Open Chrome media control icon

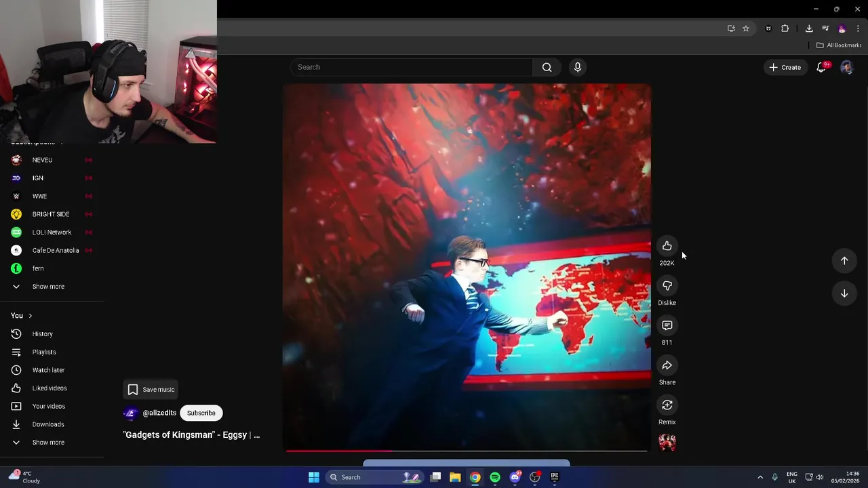click(x=825, y=28)
